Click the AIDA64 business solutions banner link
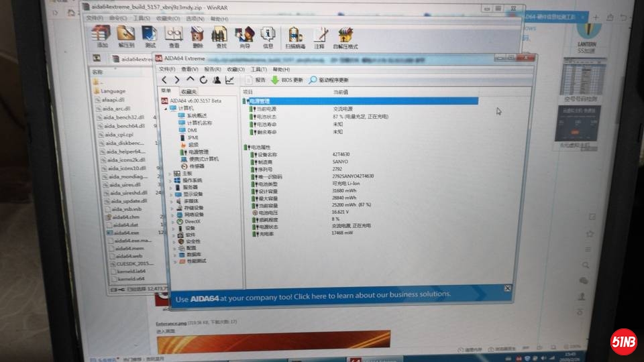The height and width of the screenshot is (362, 644). pyautogui.click(x=313, y=294)
